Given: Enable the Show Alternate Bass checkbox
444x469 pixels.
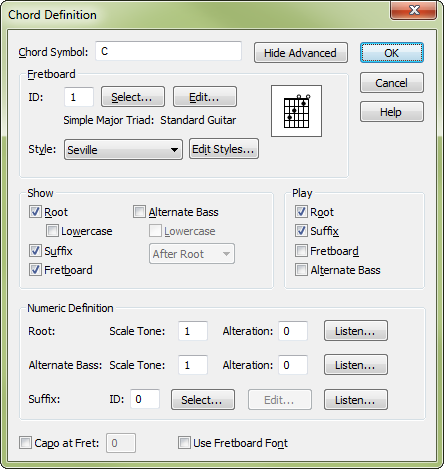Looking at the screenshot, I should [x=139, y=212].
